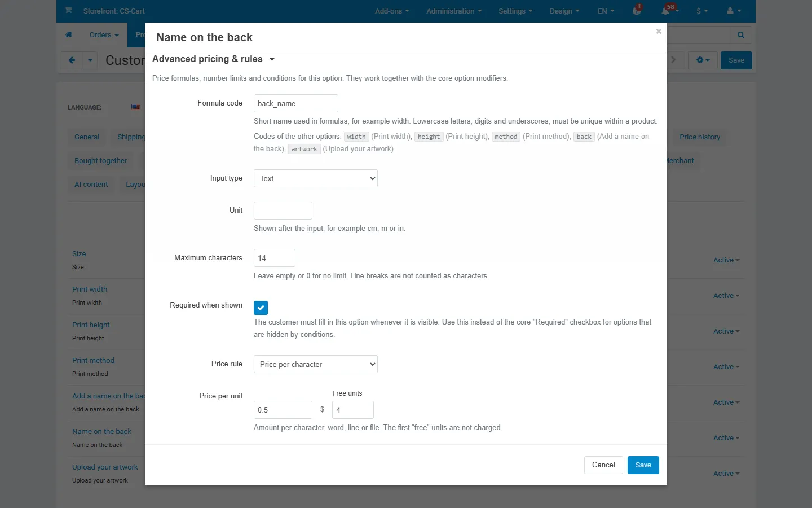Viewport: 812px width, 508px height.
Task: Open the Print width option link
Action: 90,290
